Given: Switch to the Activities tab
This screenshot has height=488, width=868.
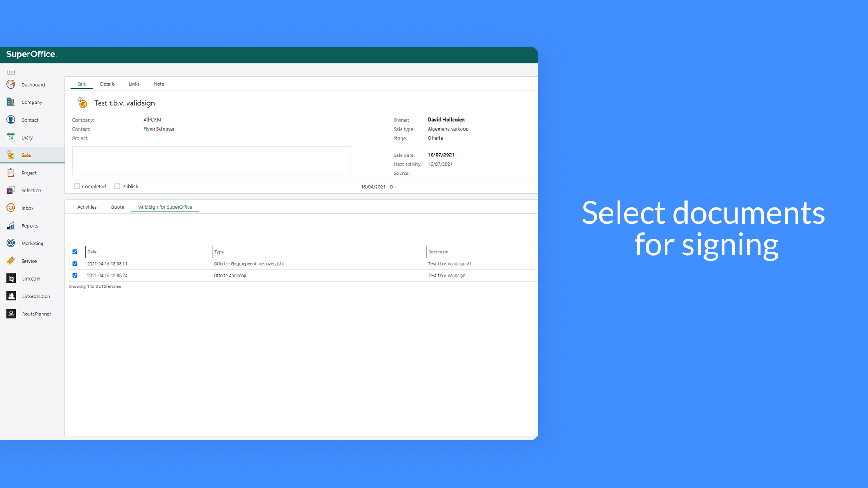Looking at the screenshot, I should click(86, 207).
